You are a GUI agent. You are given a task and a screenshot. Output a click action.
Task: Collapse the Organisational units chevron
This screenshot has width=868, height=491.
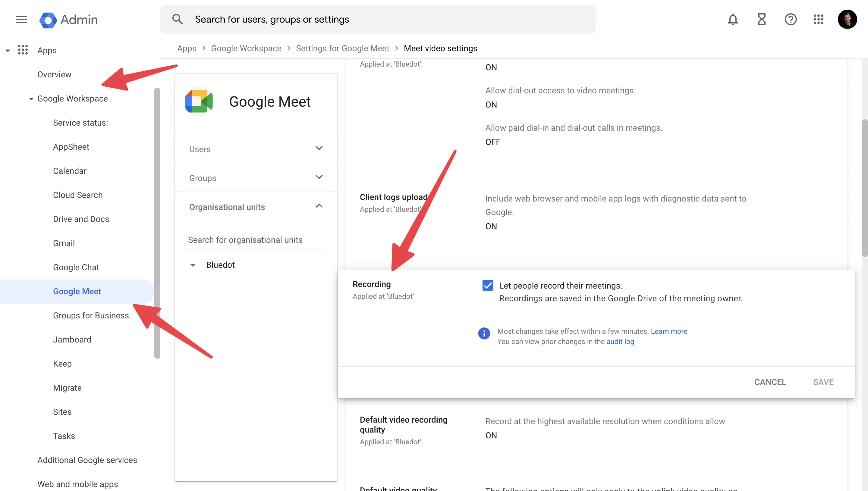[319, 206]
